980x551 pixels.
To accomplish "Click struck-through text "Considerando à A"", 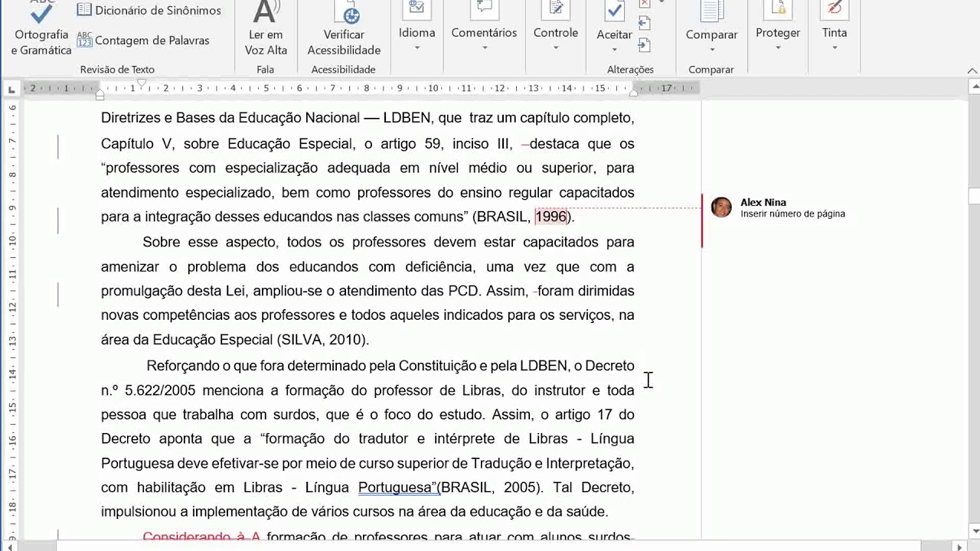I will tap(201, 537).
